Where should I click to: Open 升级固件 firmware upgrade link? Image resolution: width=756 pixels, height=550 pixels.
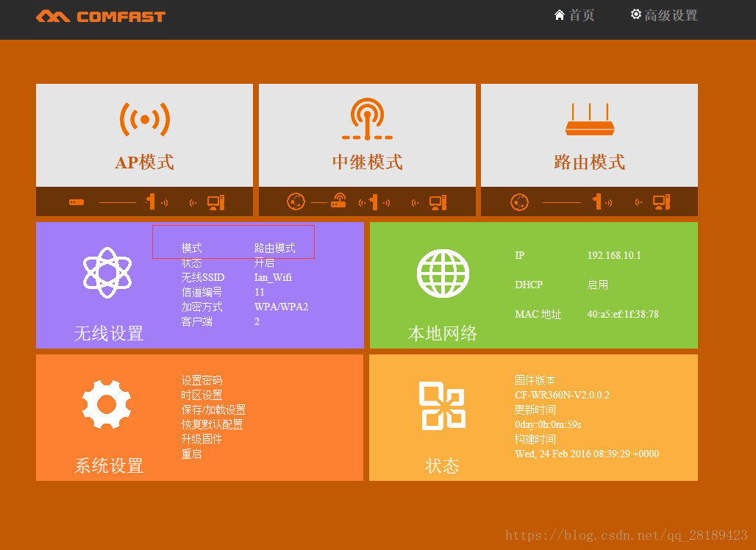202,439
